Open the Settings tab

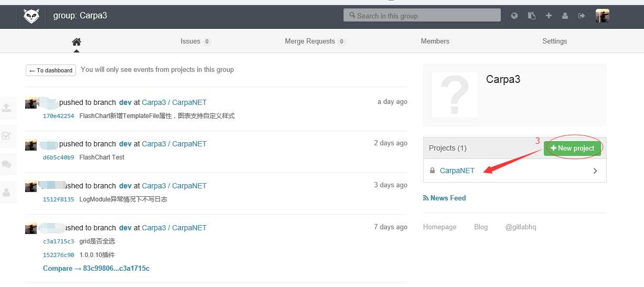point(554,41)
